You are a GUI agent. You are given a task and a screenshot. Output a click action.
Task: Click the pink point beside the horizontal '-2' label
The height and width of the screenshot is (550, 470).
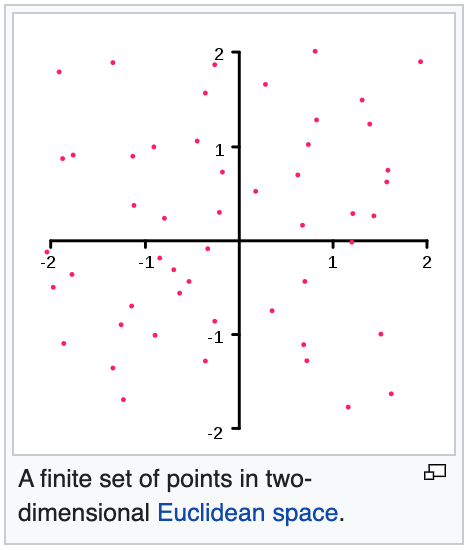coord(47,252)
